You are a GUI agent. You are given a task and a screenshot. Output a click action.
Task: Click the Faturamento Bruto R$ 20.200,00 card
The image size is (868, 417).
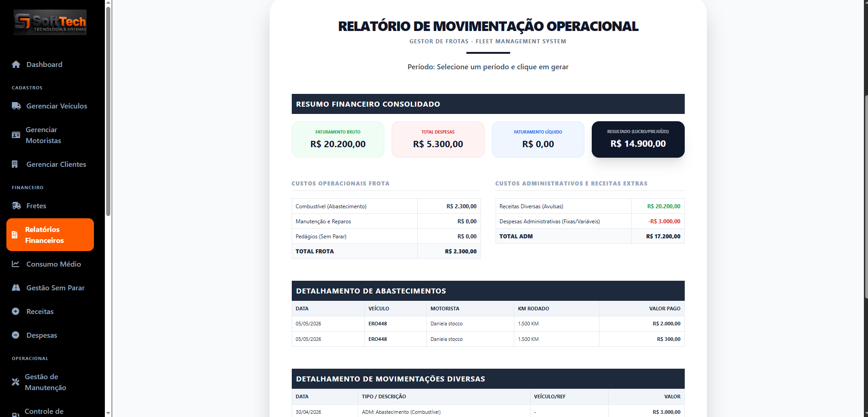(338, 139)
